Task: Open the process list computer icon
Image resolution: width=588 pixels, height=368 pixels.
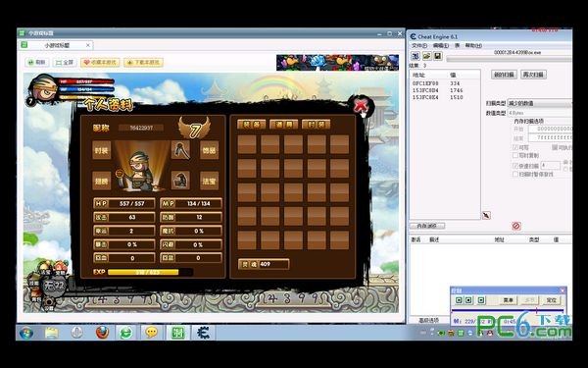Action: click(x=416, y=56)
